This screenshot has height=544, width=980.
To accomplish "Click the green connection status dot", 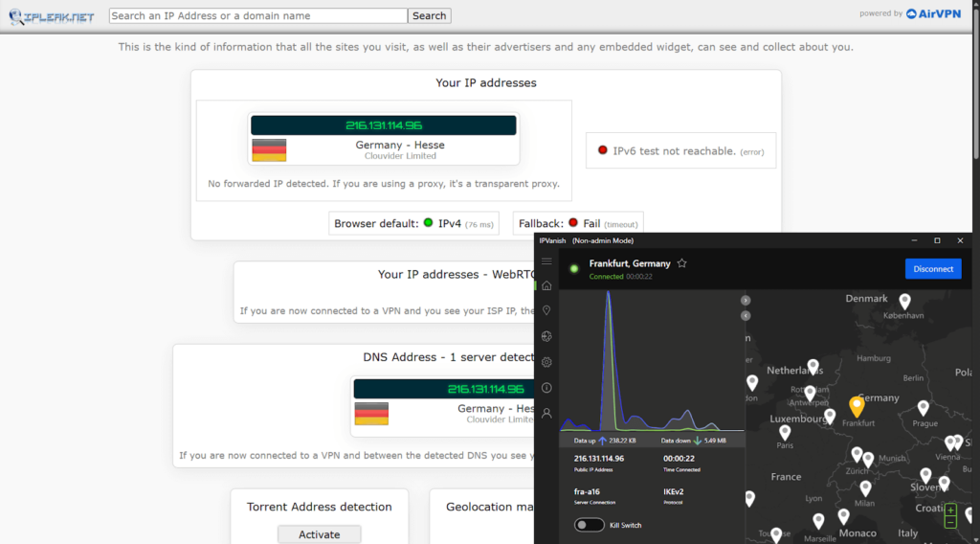I will [x=574, y=269].
